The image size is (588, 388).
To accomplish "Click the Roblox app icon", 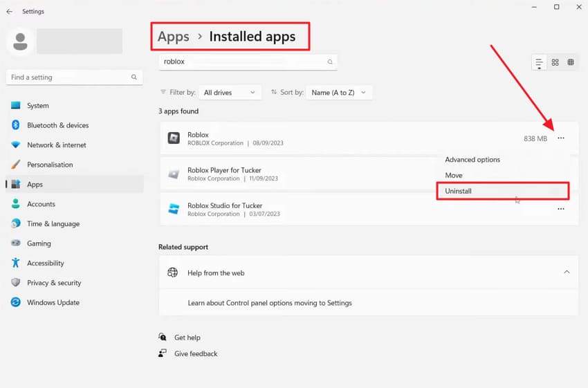I will [x=173, y=138].
